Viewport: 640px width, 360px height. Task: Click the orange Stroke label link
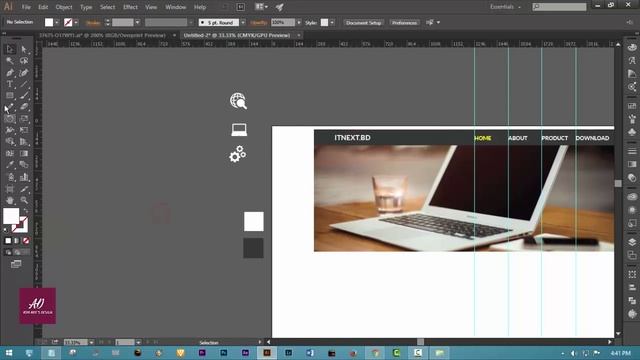(x=93, y=22)
